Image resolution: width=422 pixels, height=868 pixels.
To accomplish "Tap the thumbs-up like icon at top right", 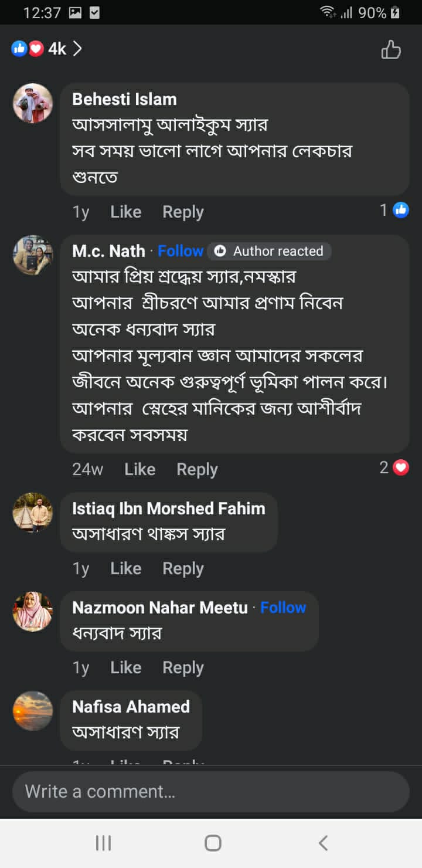I will [x=391, y=50].
